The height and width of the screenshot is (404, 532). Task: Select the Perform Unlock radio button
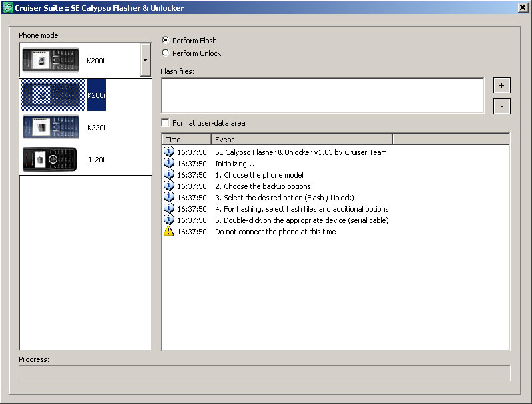[x=166, y=53]
